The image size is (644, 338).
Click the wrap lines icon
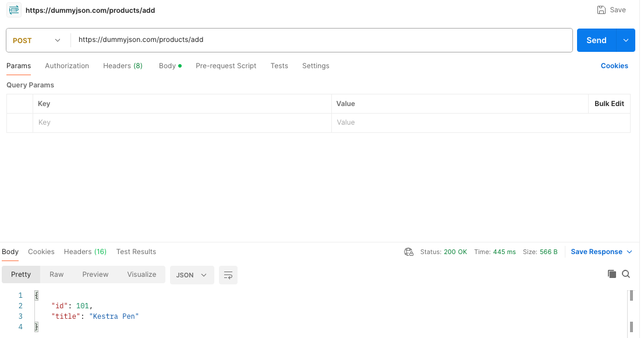coord(228,275)
